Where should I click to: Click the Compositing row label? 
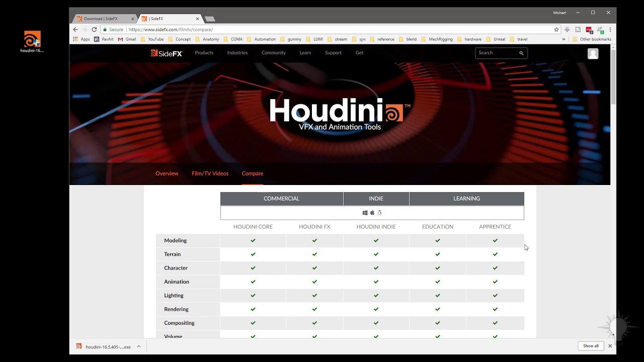click(x=179, y=323)
